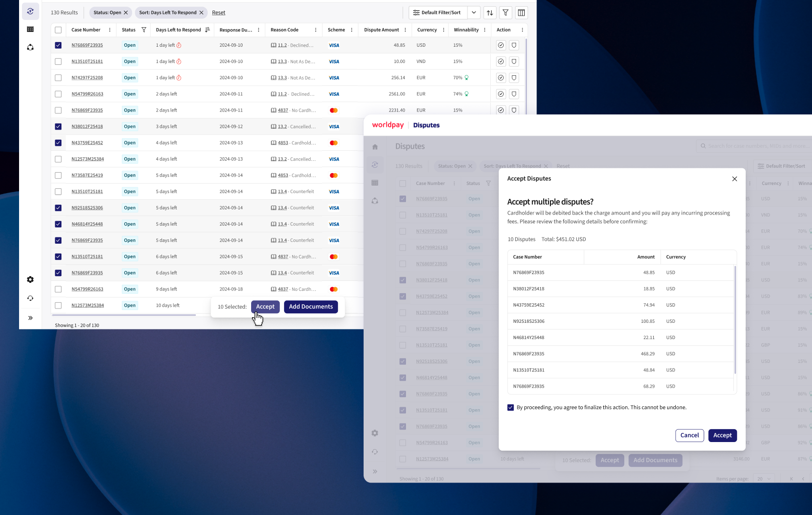Open the Reason Code column options menu
This screenshot has width=812, height=515.
tap(315, 30)
